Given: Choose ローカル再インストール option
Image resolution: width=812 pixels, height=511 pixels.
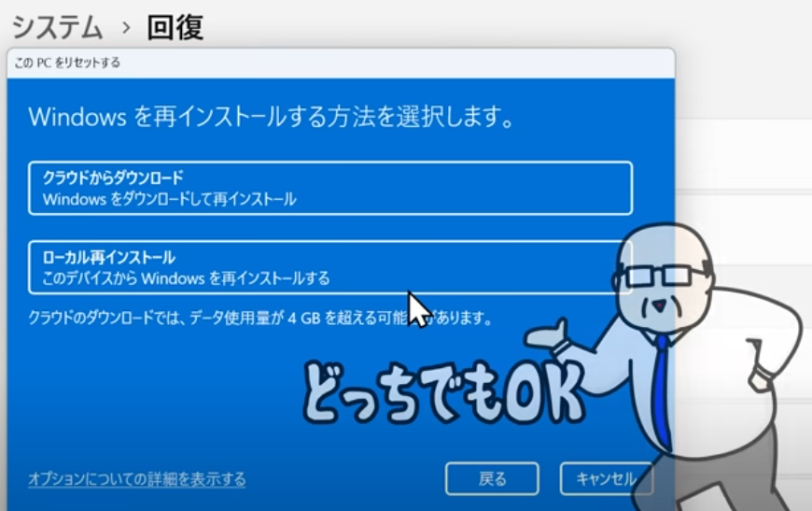Looking at the screenshot, I should point(330,267).
